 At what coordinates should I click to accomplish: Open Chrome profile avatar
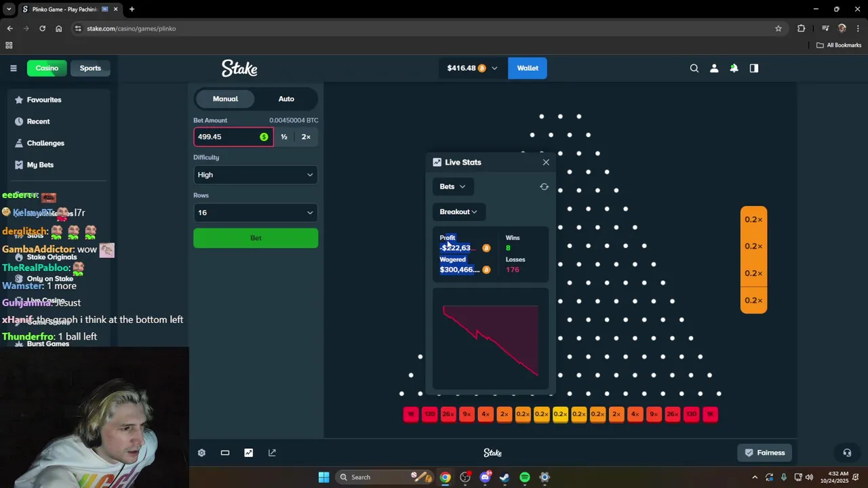click(x=842, y=28)
